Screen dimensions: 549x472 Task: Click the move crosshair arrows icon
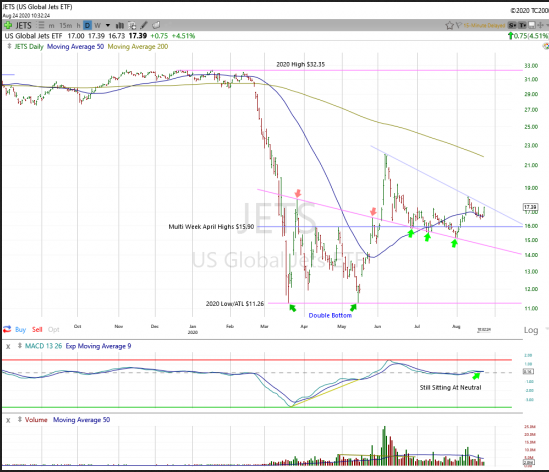[540, 25]
